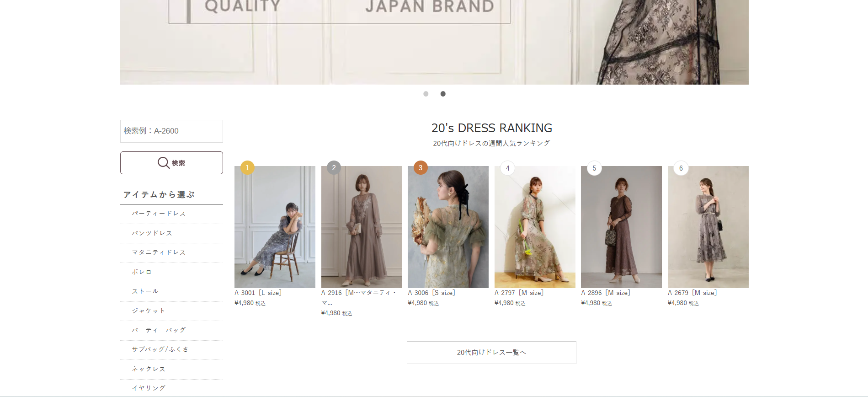Open the A-2896 M-size dress thumbnail
Viewport: 868px width, 397px height.
click(x=621, y=227)
